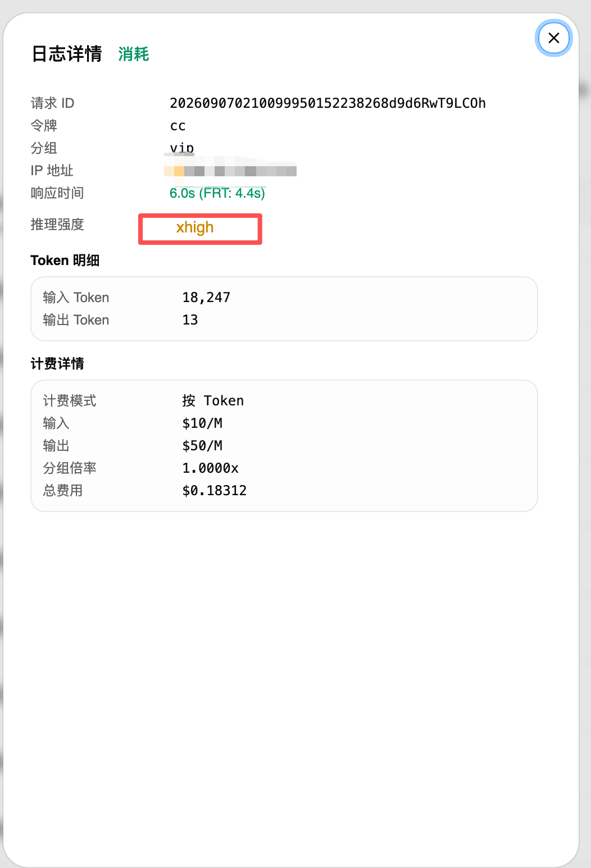The image size is (591, 868).
Task: Click the 分组倍率 value 1.0000x
Action: (x=211, y=468)
